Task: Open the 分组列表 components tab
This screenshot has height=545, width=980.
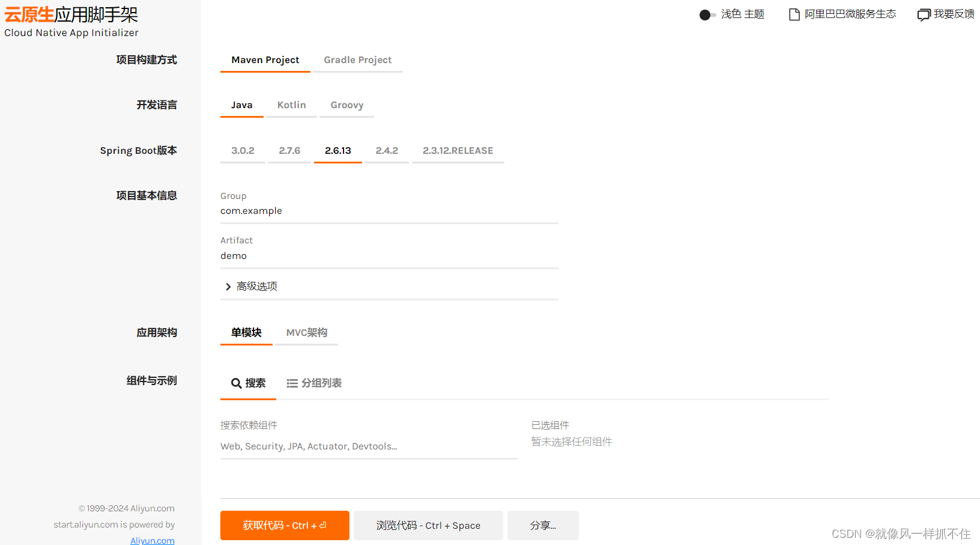Action: (x=314, y=383)
